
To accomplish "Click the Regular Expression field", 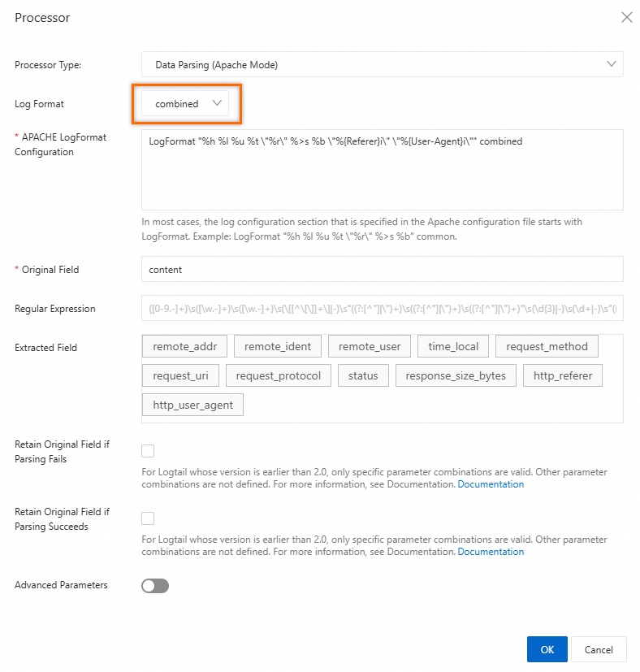I will [x=382, y=308].
